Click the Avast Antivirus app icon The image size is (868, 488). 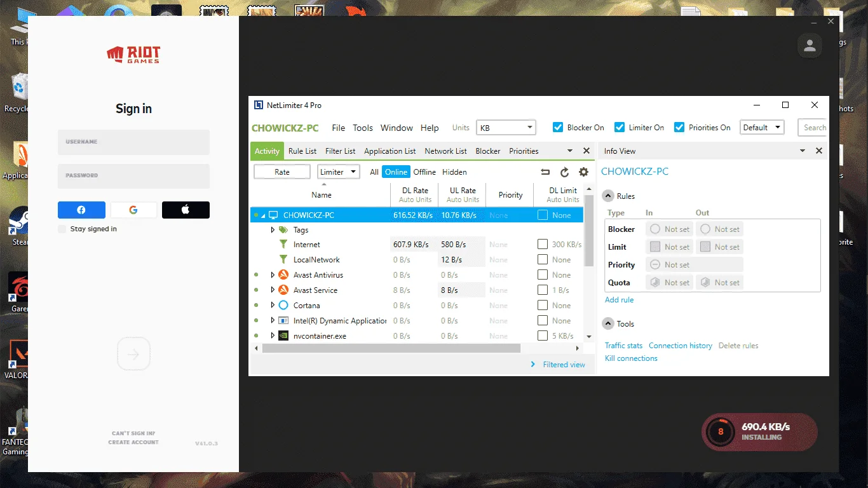click(283, 275)
